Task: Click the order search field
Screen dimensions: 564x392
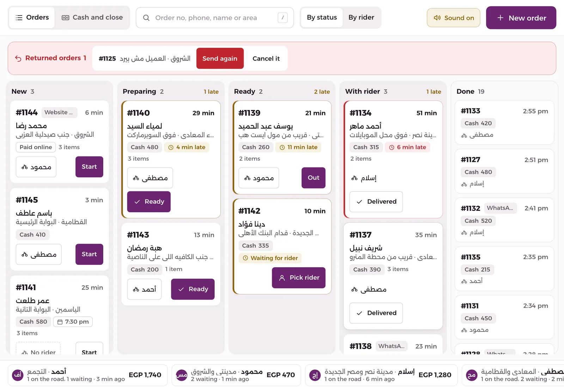Action: [x=215, y=18]
